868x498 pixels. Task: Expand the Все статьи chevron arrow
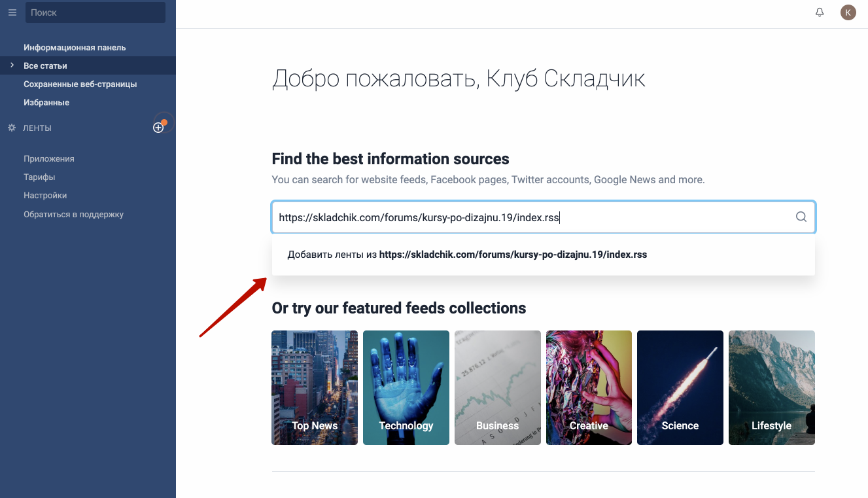[12, 65]
